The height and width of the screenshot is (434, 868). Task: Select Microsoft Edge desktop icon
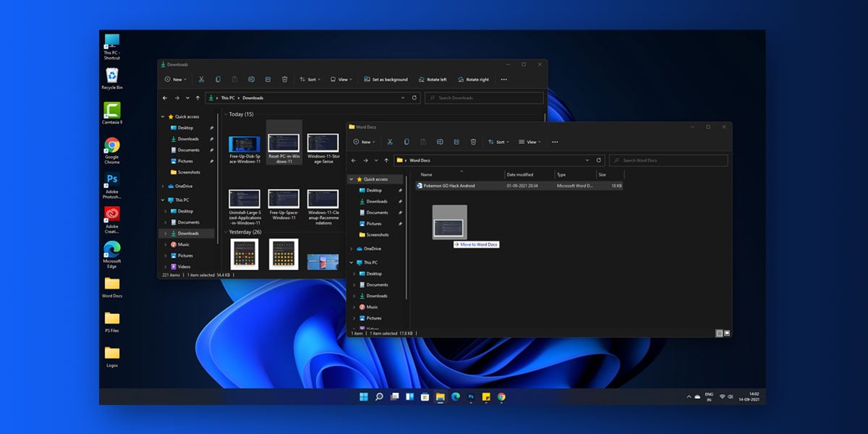coord(112,254)
